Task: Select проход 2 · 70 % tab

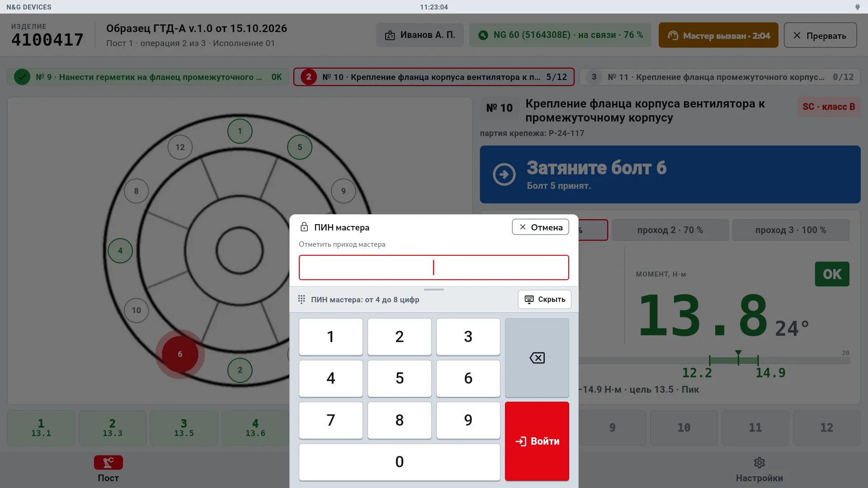Action: click(670, 230)
